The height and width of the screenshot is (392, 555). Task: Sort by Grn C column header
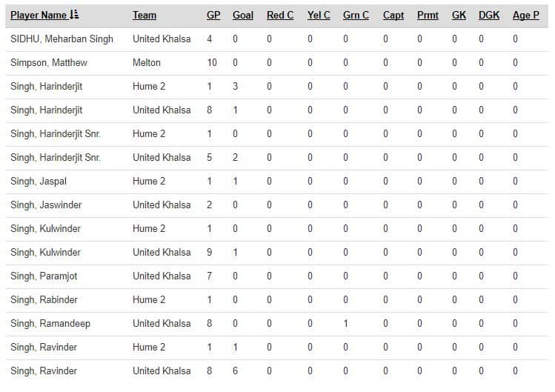pos(356,15)
